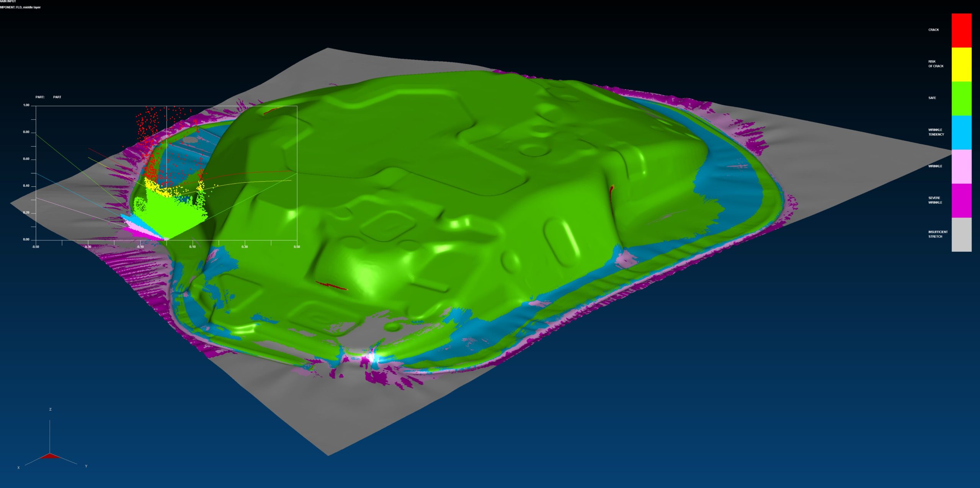
Task: Click the Y axis label of triad
Action: [x=86, y=466]
